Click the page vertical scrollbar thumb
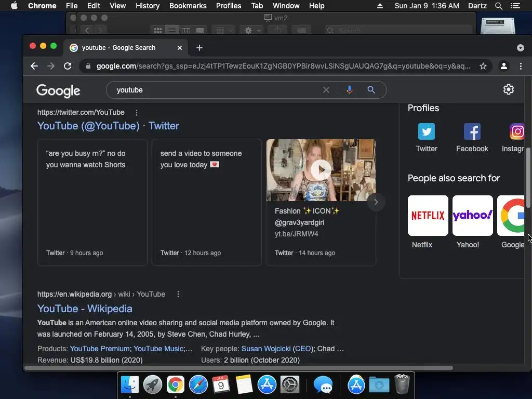The width and height of the screenshot is (532, 399). 528,178
